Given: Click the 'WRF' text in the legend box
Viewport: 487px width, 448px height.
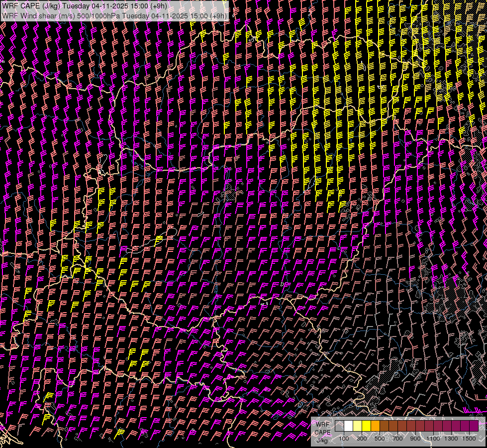Looking at the screenshot, I should [x=323, y=425].
